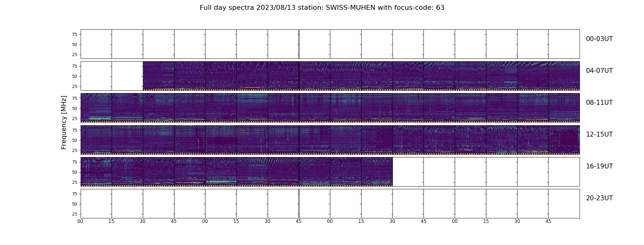
Task: Click the last spectrogram tile in 16-19UT row
Action: point(377,171)
